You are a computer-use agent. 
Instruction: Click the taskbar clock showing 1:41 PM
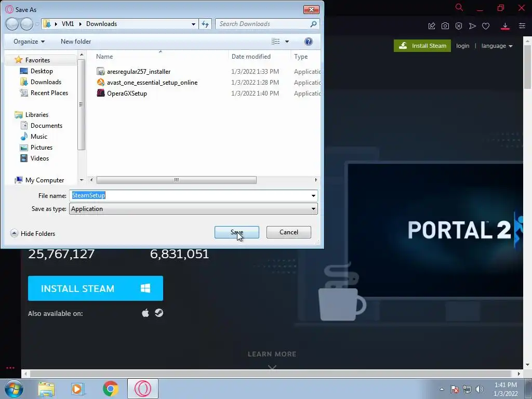(x=506, y=389)
